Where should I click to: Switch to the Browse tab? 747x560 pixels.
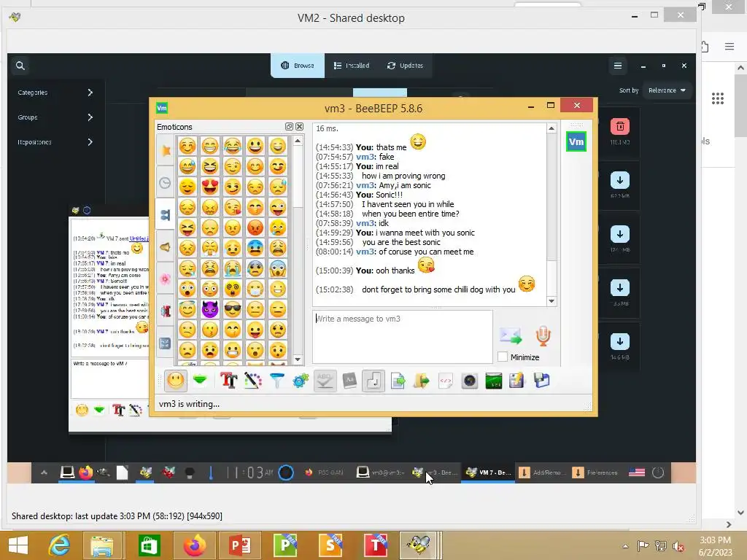(x=298, y=65)
